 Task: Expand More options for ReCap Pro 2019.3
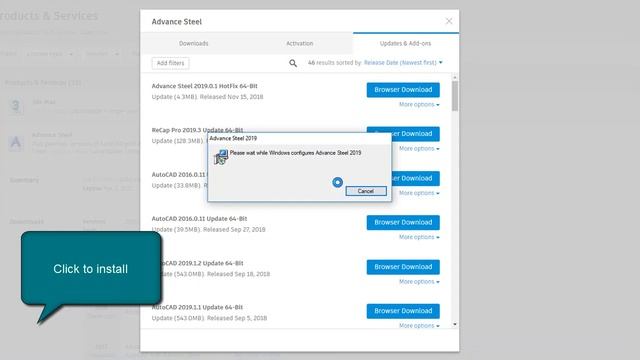(419, 149)
